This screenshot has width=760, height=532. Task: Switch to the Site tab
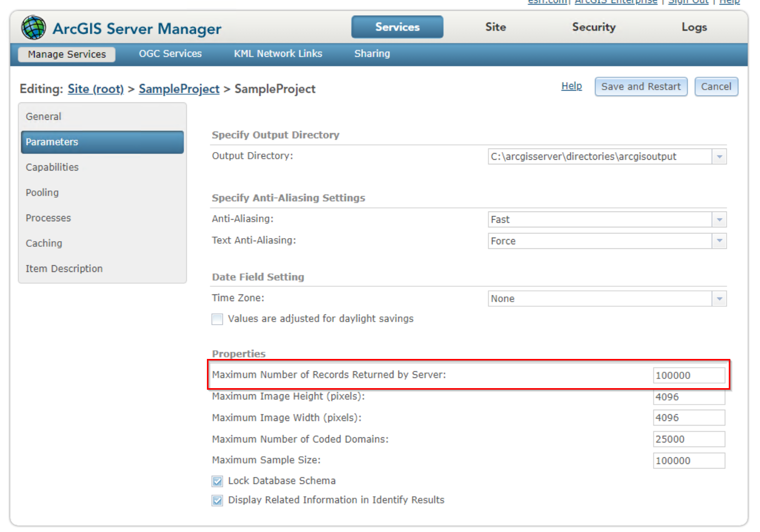tap(495, 27)
